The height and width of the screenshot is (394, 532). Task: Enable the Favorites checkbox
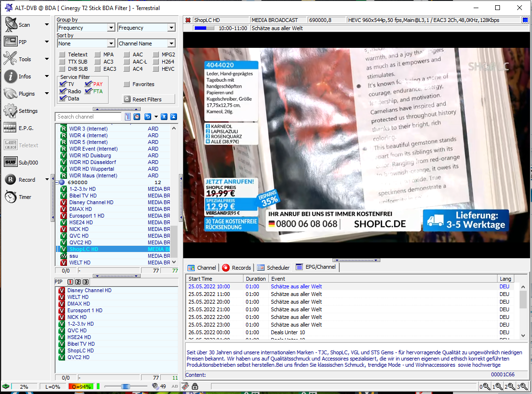coord(127,84)
